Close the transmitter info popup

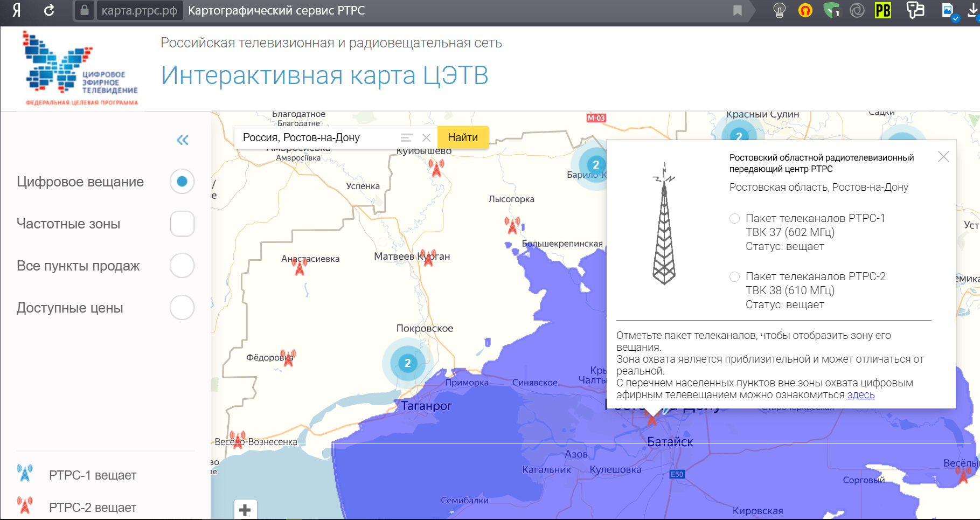click(x=943, y=157)
